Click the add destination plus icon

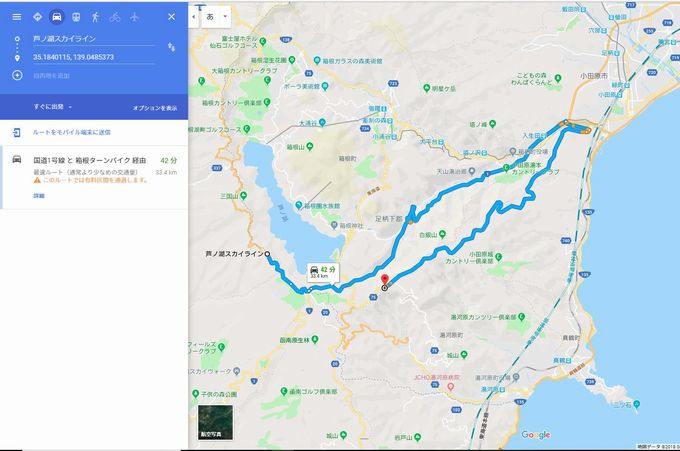17,75
